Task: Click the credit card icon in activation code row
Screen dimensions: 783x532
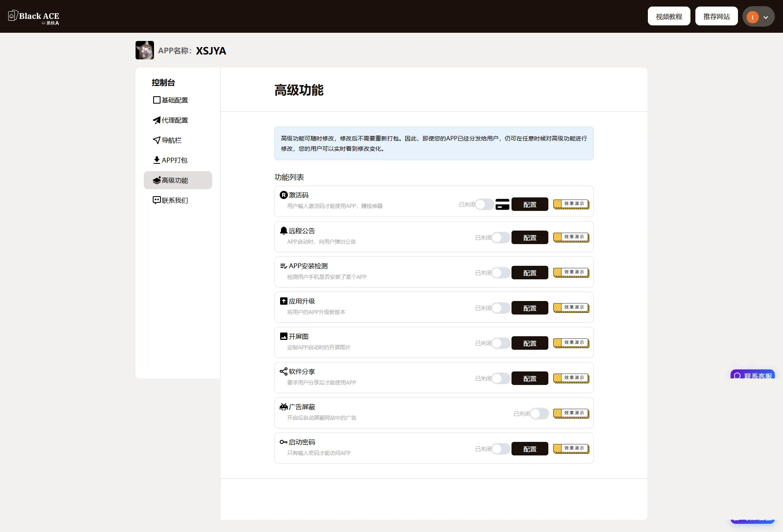Action: [502, 204]
